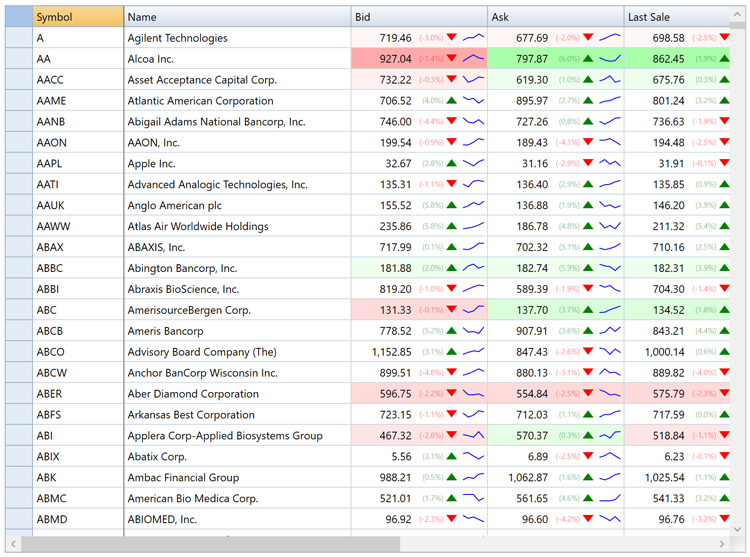This screenshot has height=557, width=750.
Task: Select the Abigail Adams National Bancorp cell
Action: pyautogui.click(x=237, y=121)
